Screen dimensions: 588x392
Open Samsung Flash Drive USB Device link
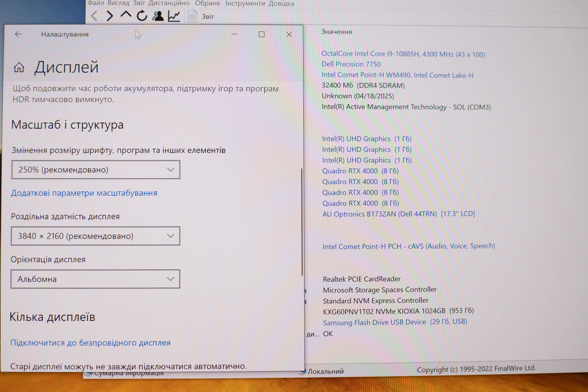395,322
